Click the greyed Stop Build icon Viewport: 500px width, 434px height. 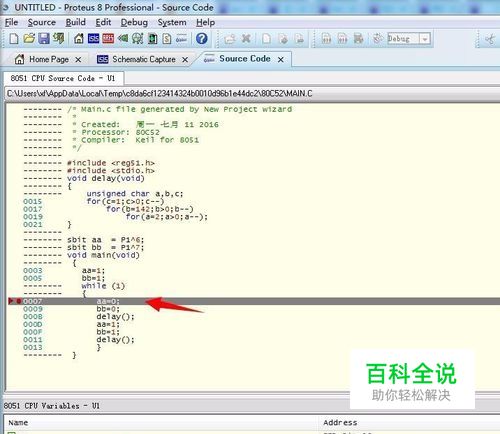pos(358,39)
